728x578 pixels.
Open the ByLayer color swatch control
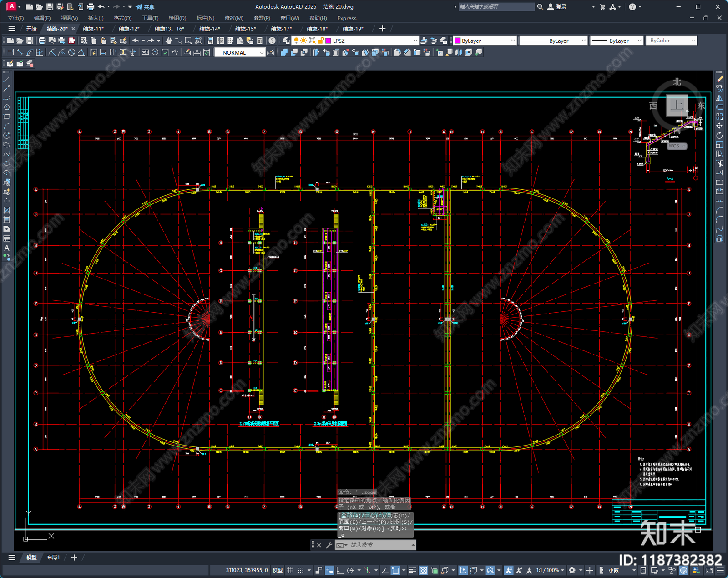pyautogui.click(x=485, y=41)
